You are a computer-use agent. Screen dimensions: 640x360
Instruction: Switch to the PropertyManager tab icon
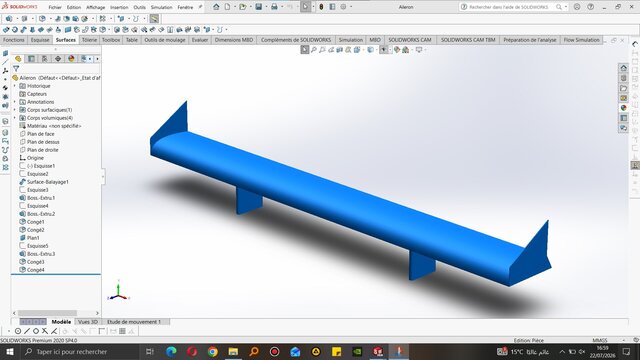[31, 59]
